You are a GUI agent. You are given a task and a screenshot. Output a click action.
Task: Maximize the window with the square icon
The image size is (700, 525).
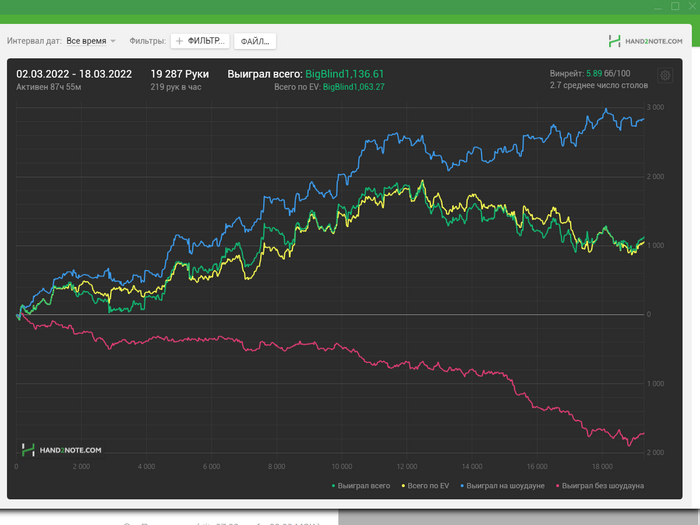(675, 6)
